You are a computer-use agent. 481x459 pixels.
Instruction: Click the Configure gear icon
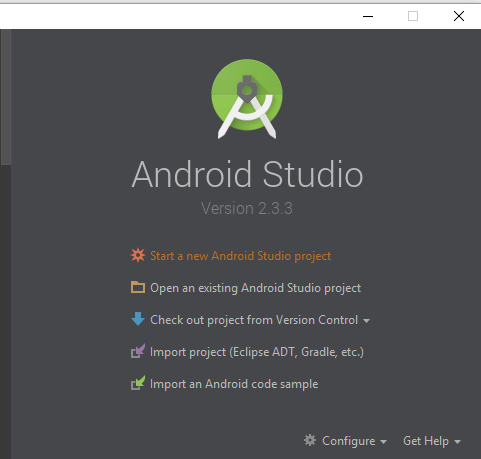coord(310,440)
